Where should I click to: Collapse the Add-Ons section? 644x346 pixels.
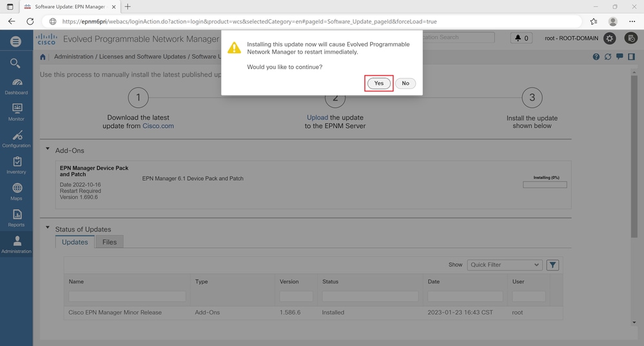(x=48, y=148)
